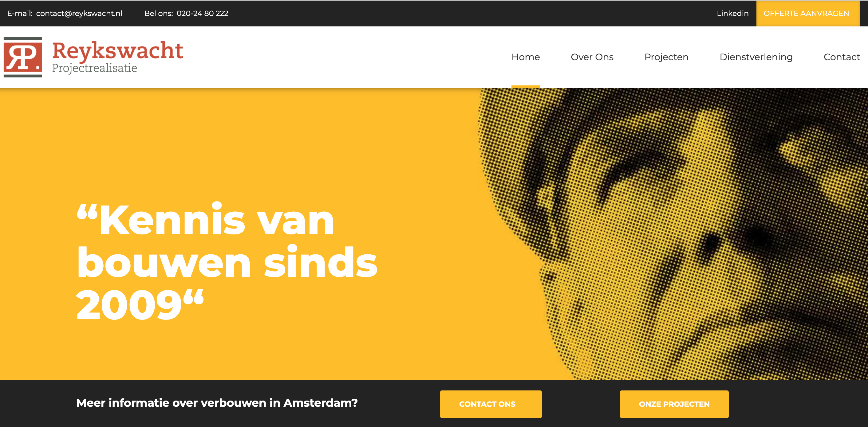Click the E-mail label in top bar
This screenshot has height=427, width=868.
pyautogui.click(x=20, y=14)
